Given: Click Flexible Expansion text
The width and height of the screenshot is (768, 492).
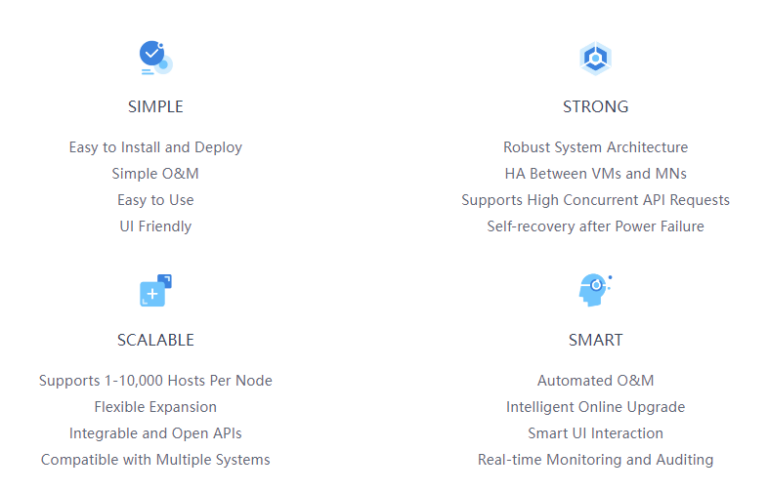Looking at the screenshot, I should [x=156, y=407].
